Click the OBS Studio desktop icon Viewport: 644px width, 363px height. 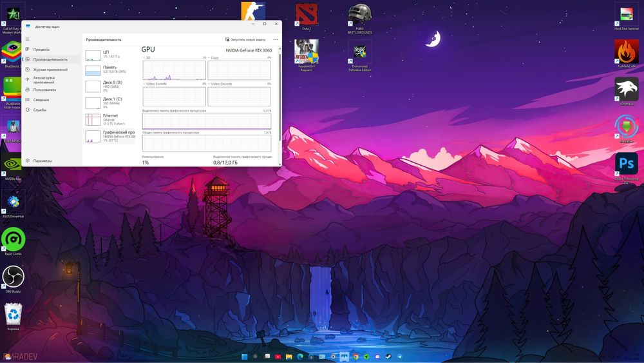[x=13, y=279]
